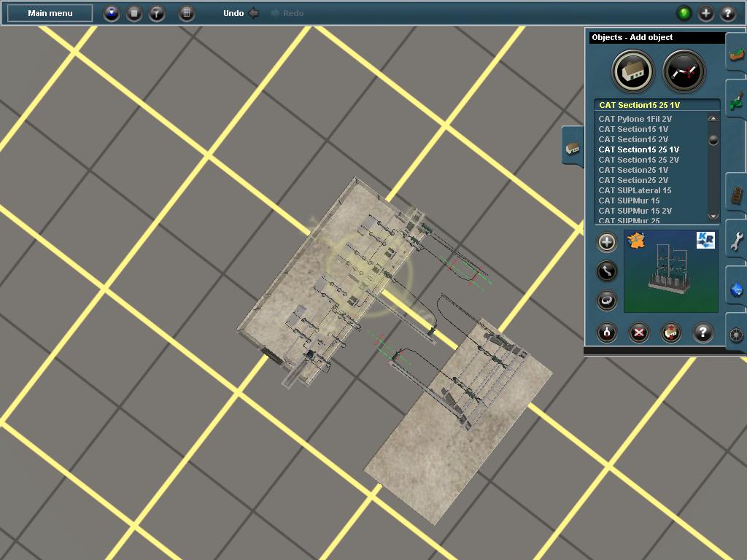Select CAT Section25 1V in list
Image resolution: width=747 pixels, height=560 pixels.
click(x=633, y=170)
